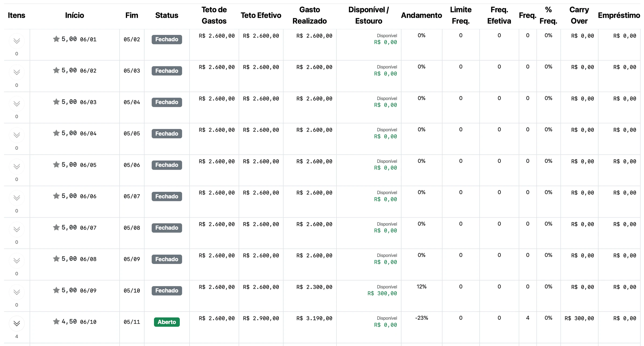
Task: Expand items for the 06/01 row
Action: 17,41
